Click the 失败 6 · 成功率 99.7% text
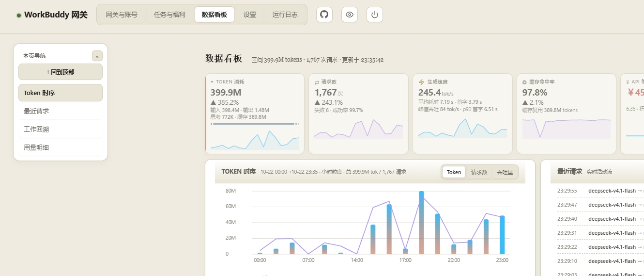The width and height of the screenshot is (644, 276). point(339,110)
